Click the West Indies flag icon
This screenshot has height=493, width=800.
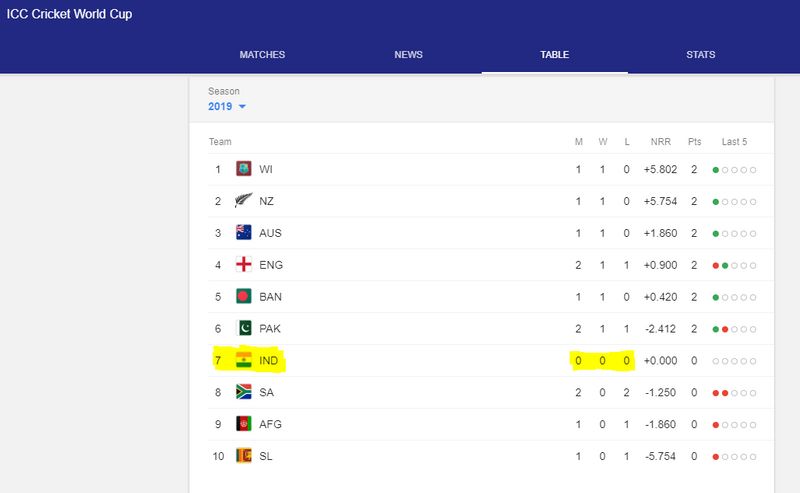[243, 169]
